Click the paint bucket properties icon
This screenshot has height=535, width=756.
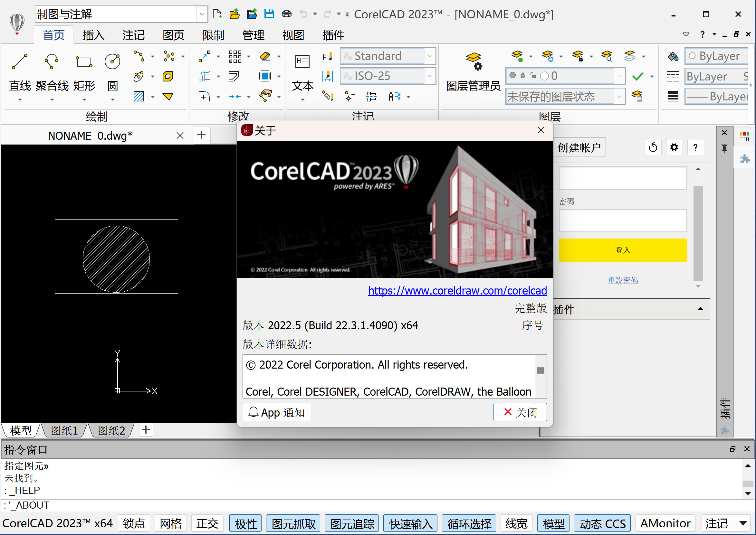(x=673, y=56)
